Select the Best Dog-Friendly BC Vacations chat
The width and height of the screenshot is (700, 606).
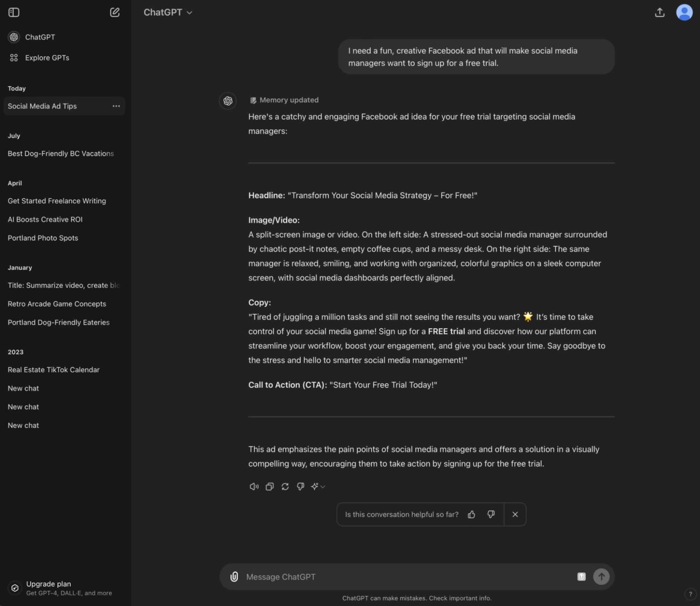click(60, 153)
